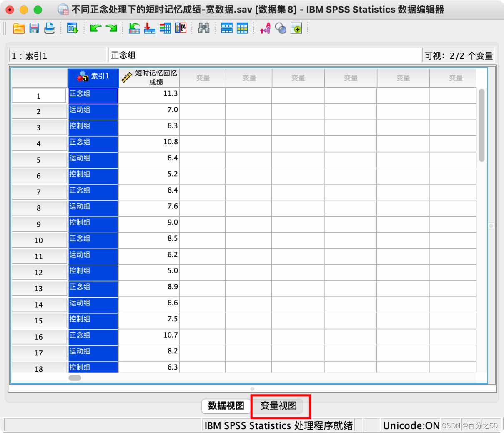Click cell 运动组 in row 2
Image resolution: width=504 pixels, height=433 pixels.
coord(93,111)
